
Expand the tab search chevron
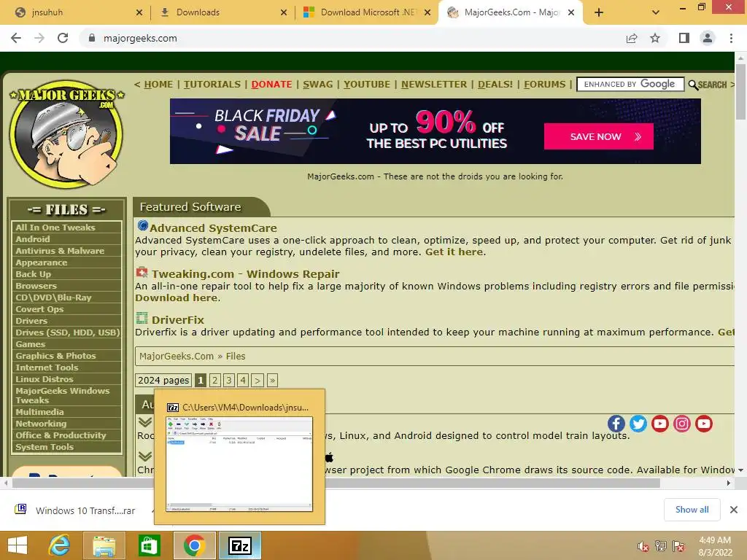[x=656, y=12]
